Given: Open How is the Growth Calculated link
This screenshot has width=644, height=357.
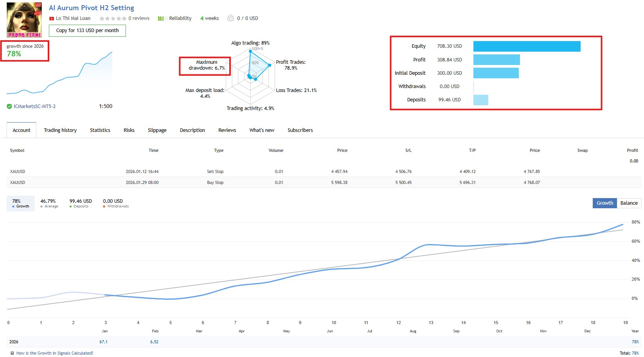Looking at the screenshot, I should coord(55,353).
